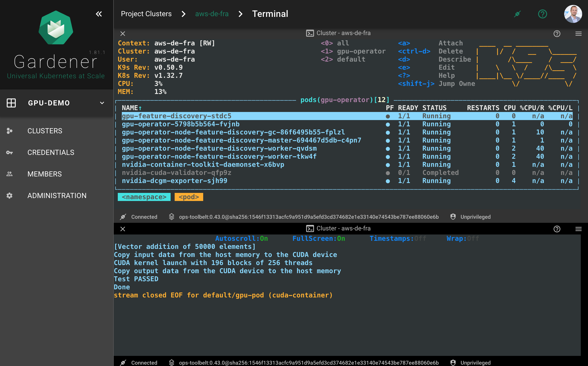Screen dimensions: 588x366
Task: Click STATUS column header
Action: pos(434,108)
